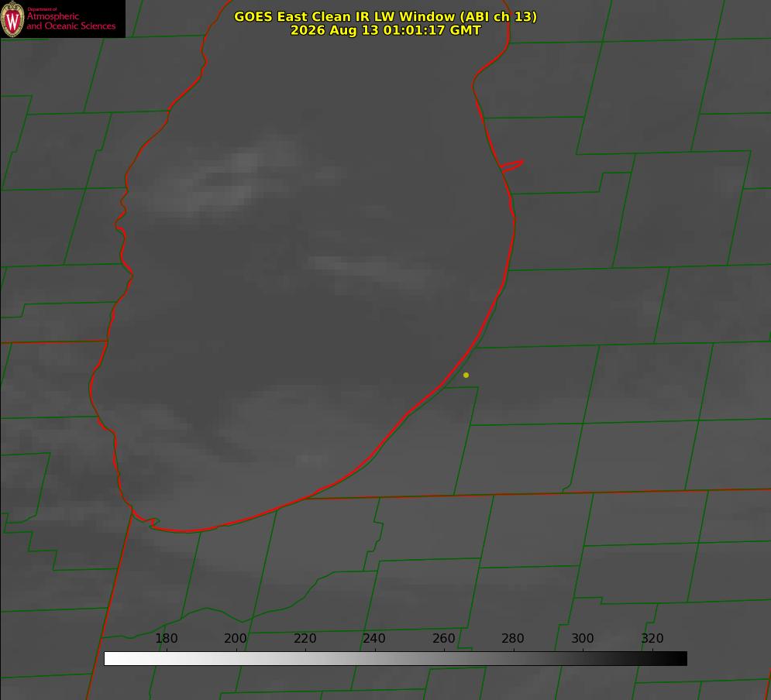Image resolution: width=771 pixels, height=700 pixels.
Task: Click the 260 colorbar label
Action: (x=443, y=638)
